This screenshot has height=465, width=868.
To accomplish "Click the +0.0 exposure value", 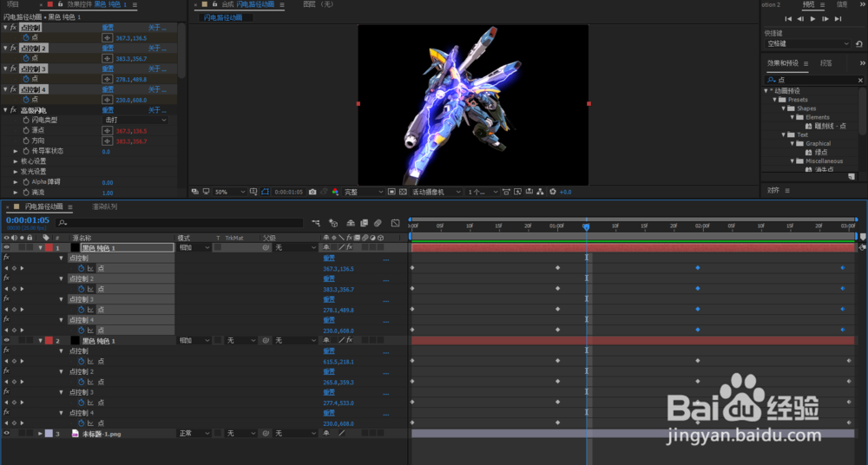I will tap(565, 192).
